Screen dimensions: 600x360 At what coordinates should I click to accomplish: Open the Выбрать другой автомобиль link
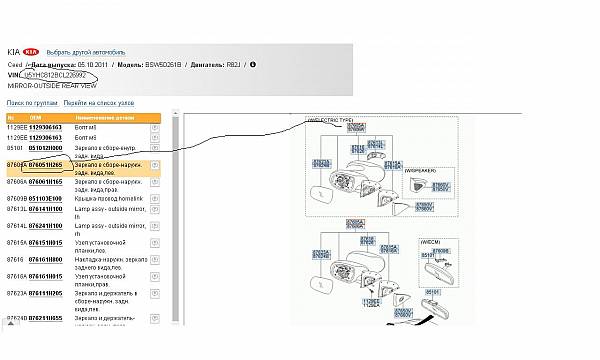(x=86, y=52)
